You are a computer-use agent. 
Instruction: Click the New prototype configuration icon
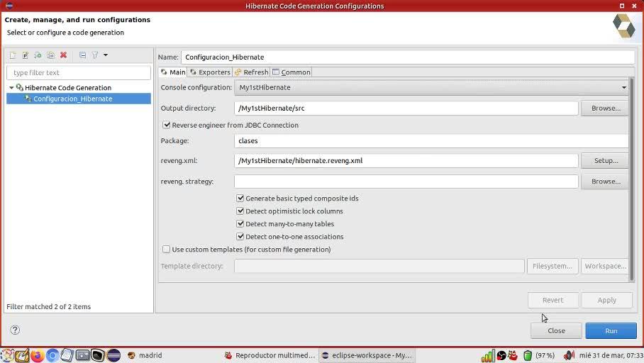pyautogui.click(x=25, y=55)
